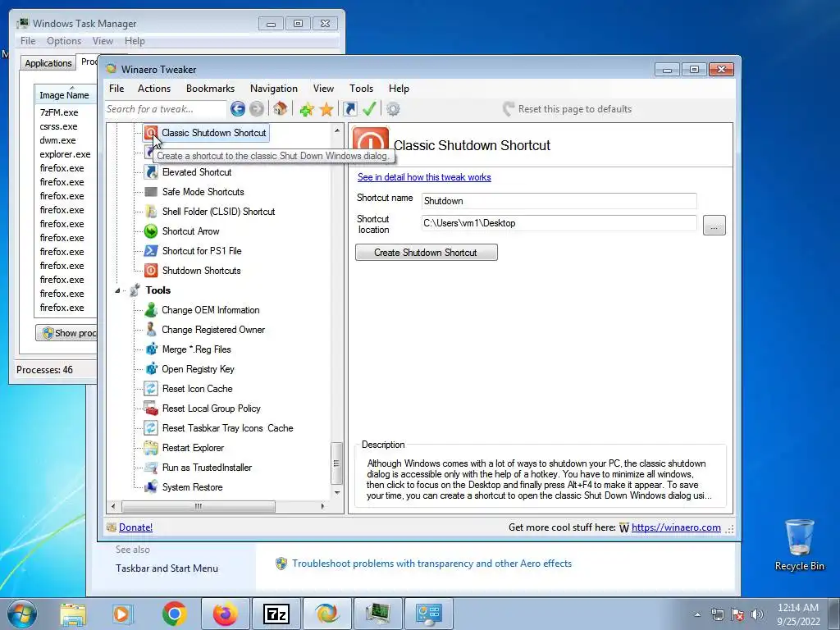The width and height of the screenshot is (840, 630).
Task: Open 'See in detail how this tweak works' link
Action: coord(424,177)
